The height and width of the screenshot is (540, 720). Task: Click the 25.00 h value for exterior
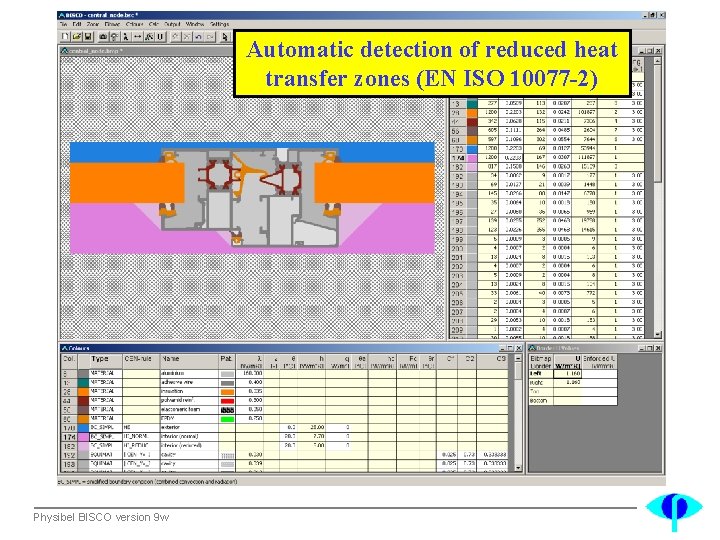tap(312, 428)
